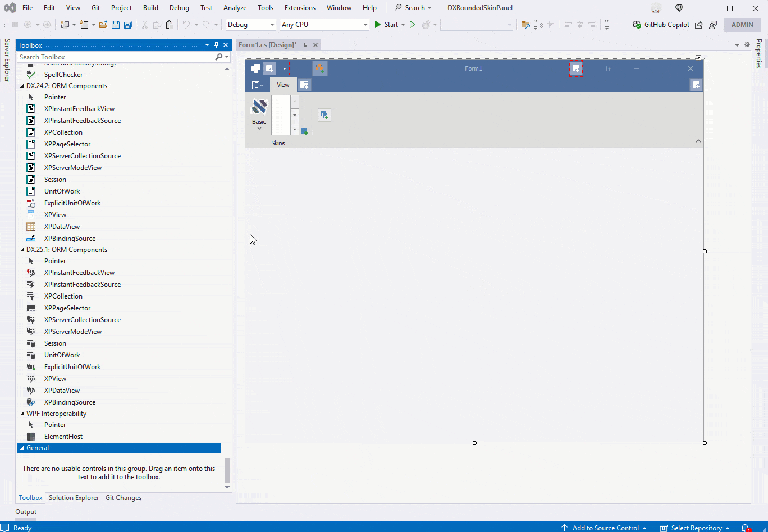Open the Basic skin dropdown arrow
768x532 pixels.
(x=259, y=127)
